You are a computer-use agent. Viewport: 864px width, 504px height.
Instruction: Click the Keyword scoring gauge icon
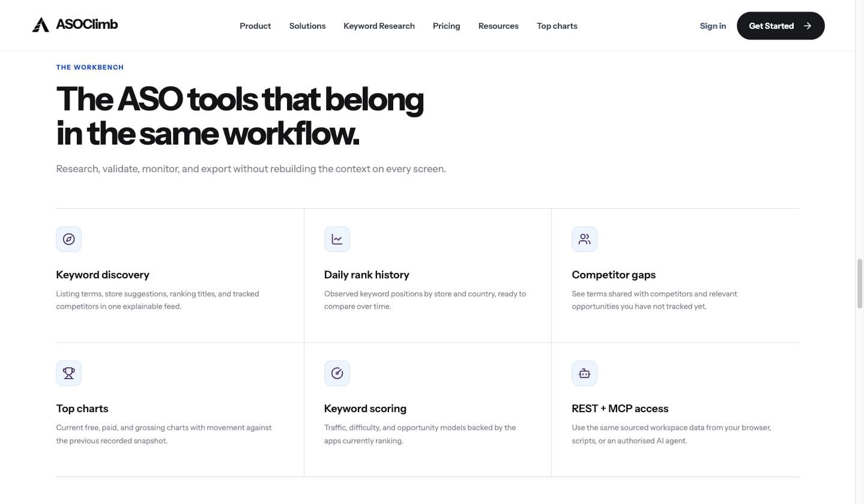(x=337, y=373)
